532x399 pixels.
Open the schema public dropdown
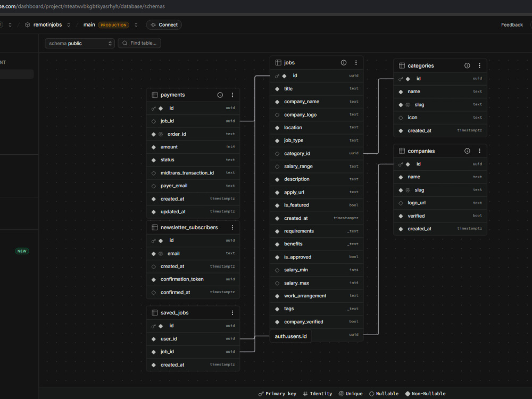tap(80, 44)
